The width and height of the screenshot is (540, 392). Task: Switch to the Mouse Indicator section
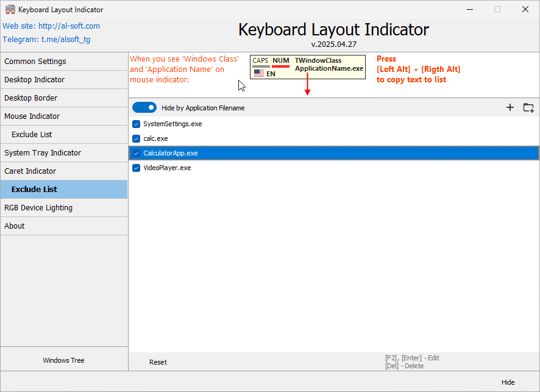click(32, 116)
